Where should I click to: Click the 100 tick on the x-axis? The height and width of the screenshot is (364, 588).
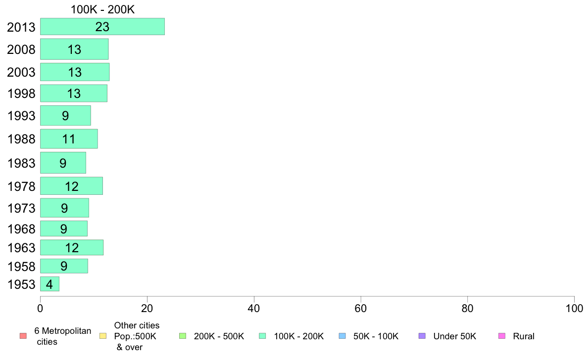pos(574,308)
